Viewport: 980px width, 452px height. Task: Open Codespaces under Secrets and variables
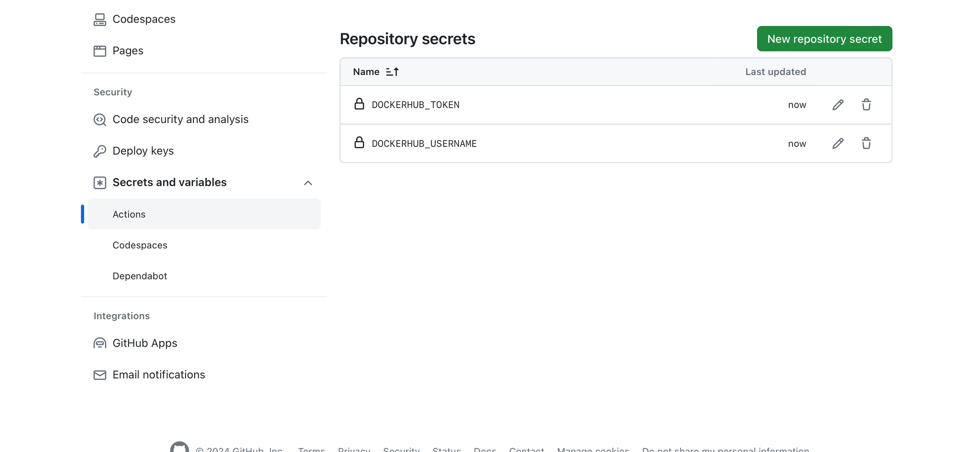pos(140,245)
